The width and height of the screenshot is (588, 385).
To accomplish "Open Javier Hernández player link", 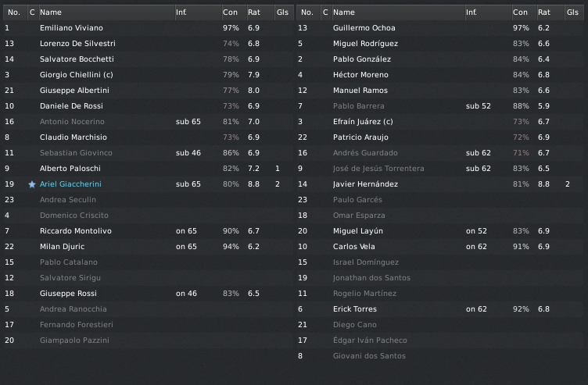I will tap(364, 184).
